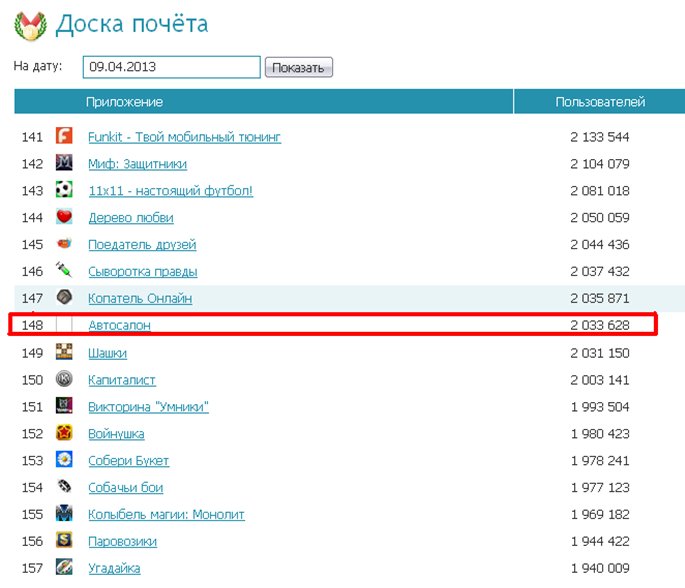
Task: Focus the date field showing 09.04.2013
Action: pyautogui.click(x=172, y=67)
